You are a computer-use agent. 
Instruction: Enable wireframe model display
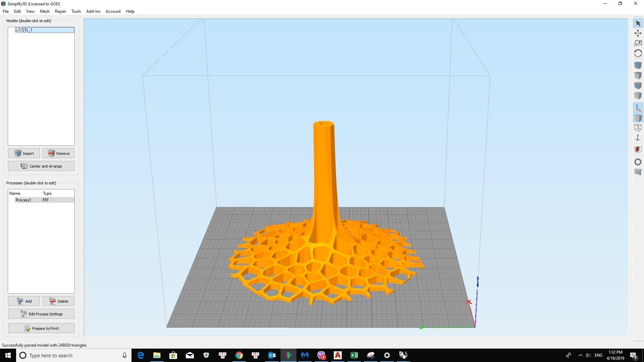[x=638, y=128]
